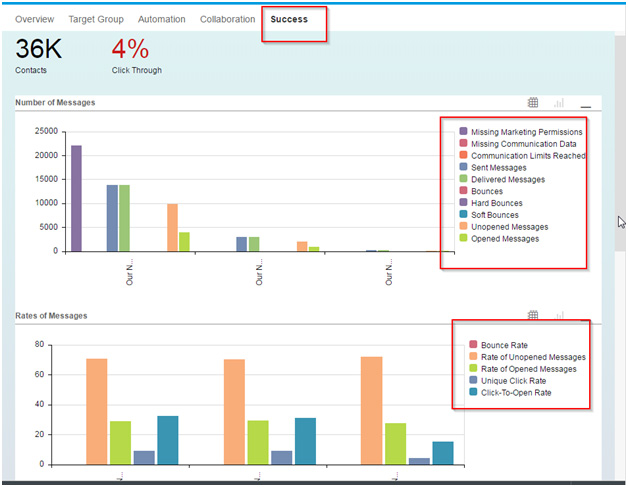Click Missing Communication Data legend swatch

pos(463,143)
